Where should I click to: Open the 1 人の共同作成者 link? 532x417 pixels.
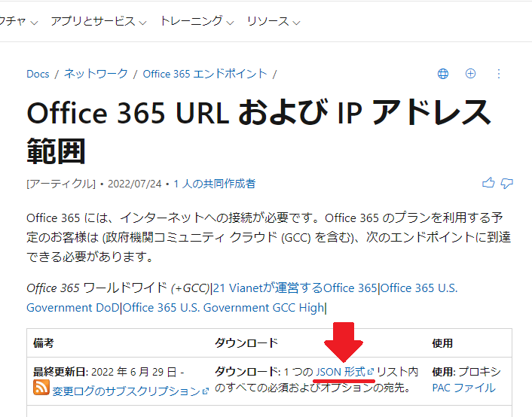pos(215,184)
